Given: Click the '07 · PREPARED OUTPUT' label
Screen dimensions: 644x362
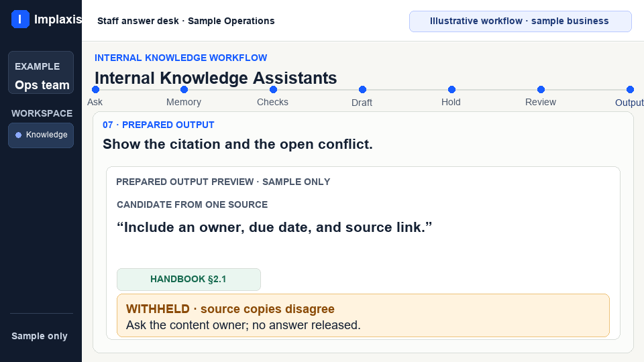Looking at the screenshot, I should click(x=158, y=125).
